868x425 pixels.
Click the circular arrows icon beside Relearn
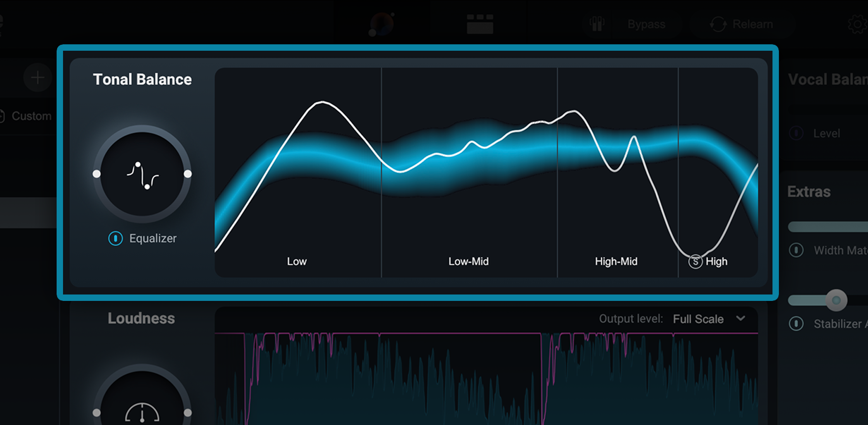tap(718, 24)
